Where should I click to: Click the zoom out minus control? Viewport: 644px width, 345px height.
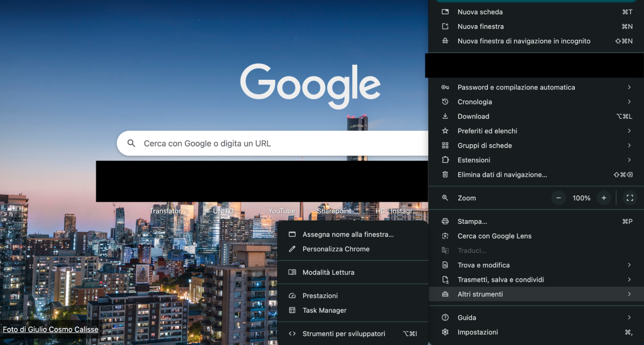point(558,198)
